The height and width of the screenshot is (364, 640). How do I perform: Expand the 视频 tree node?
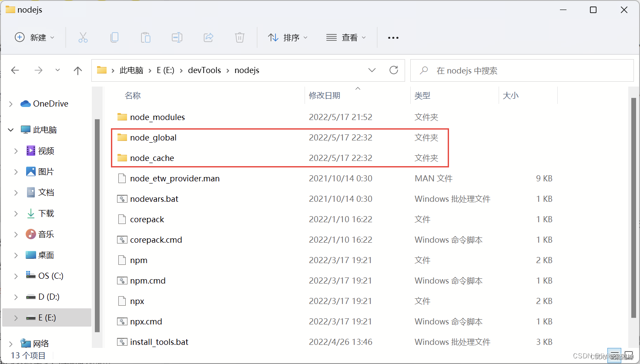tap(16, 151)
